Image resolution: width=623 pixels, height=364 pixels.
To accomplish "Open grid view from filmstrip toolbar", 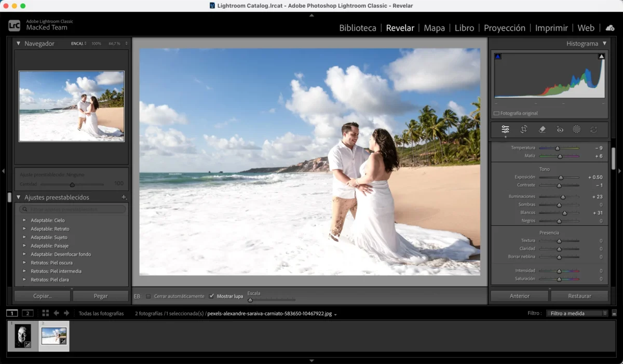I will [x=46, y=313].
